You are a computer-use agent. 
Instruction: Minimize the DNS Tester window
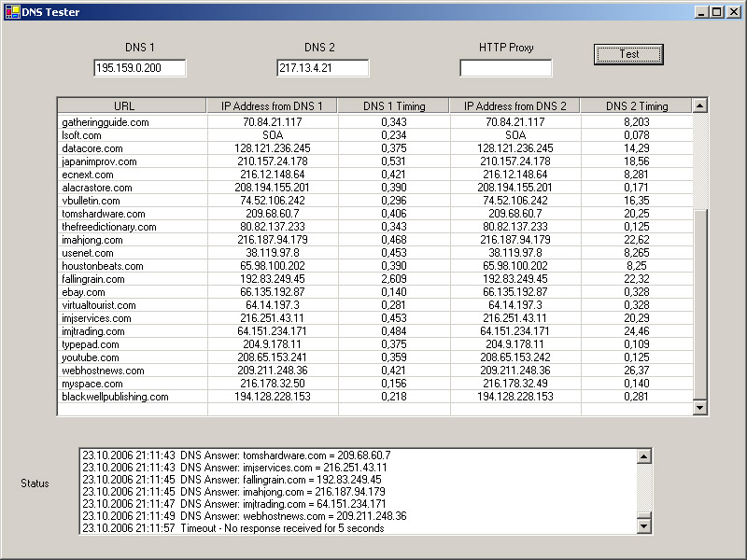(701, 12)
